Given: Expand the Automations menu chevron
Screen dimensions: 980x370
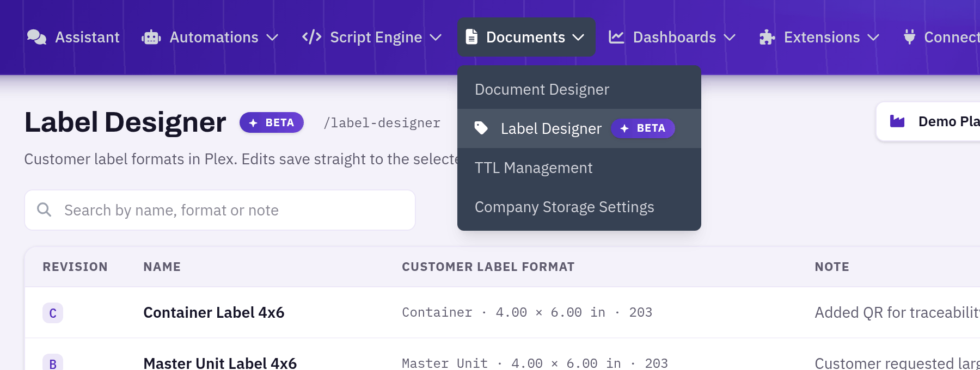Looking at the screenshot, I should tap(272, 38).
